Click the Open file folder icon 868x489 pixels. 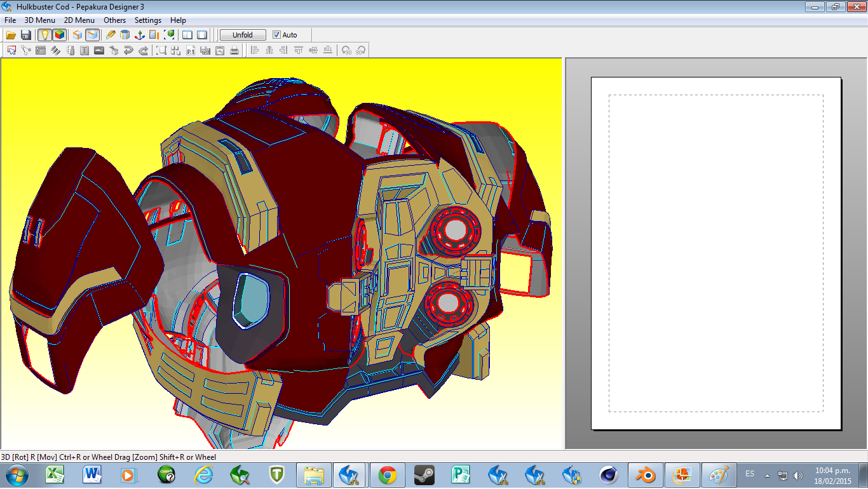tap(11, 35)
